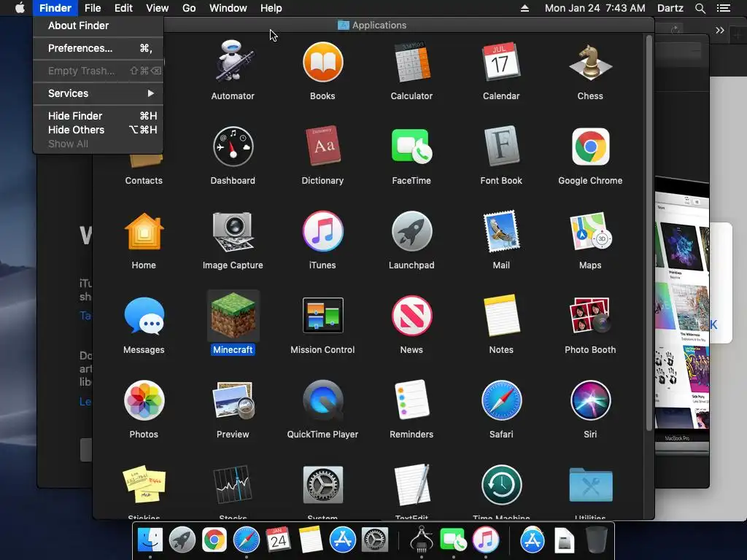The image size is (747, 560).
Task: Open the Apple menu
Action: (x=20, y=7)
